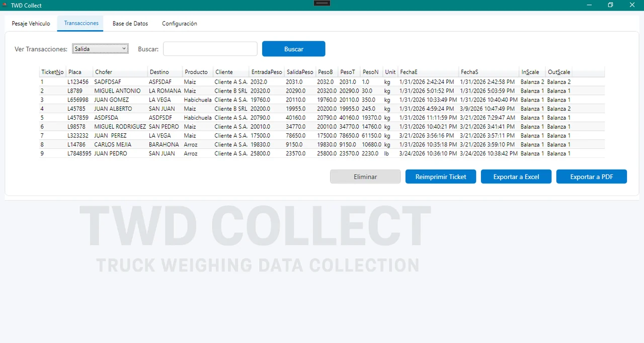Click the OutScale column header
644x343 pixels.
(x=559, y=72)
